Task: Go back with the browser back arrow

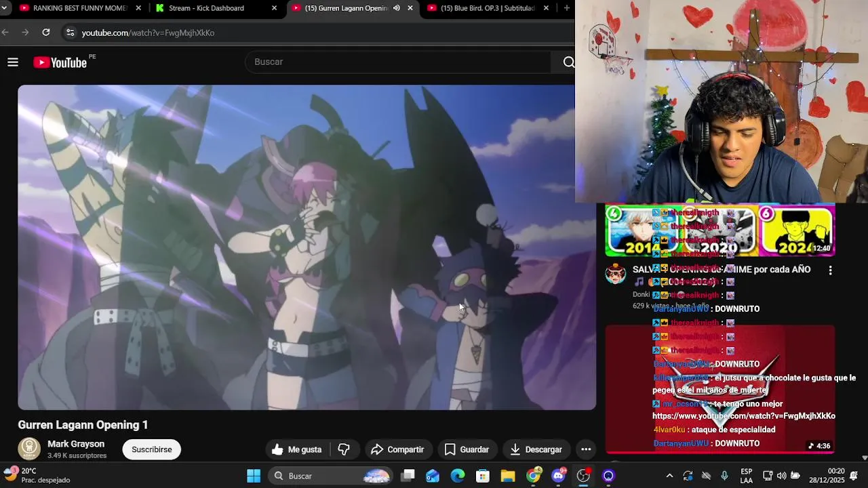Action: (5, 33)
